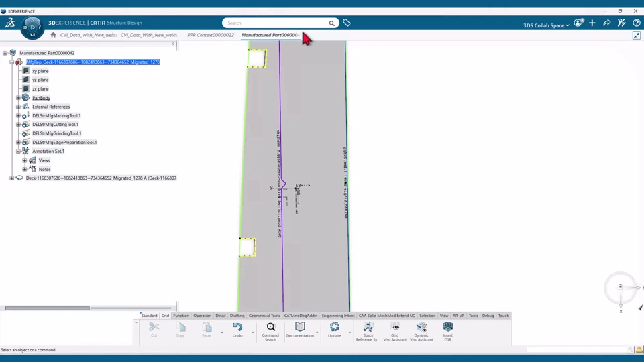Click the tree panel horizontal scrollbar
Image resolution: width=644 pixels, height=362 pixels.
(47, 308)
